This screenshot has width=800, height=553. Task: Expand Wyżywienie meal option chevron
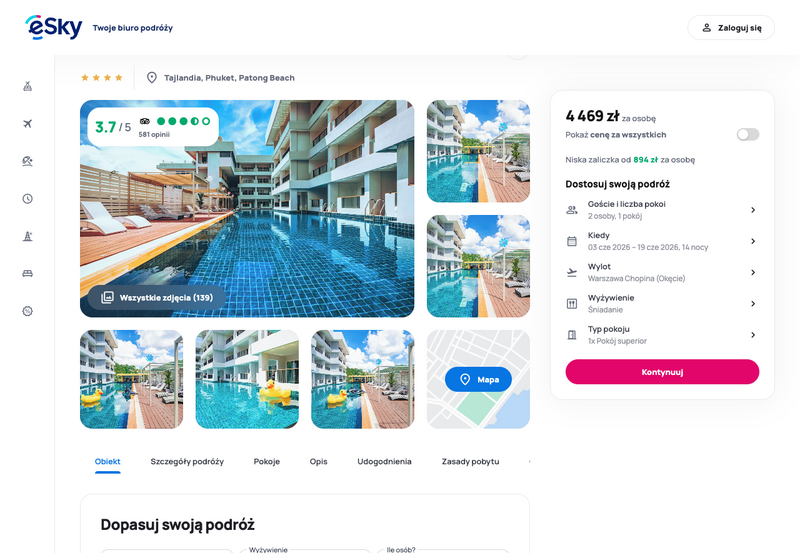(x=753, y=304)
